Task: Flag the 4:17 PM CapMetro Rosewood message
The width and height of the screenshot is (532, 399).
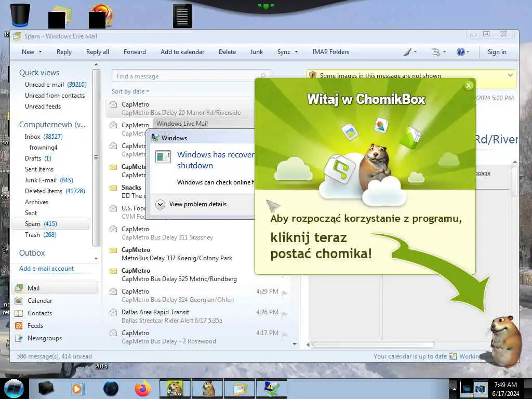Action: [x=284, y=335]
